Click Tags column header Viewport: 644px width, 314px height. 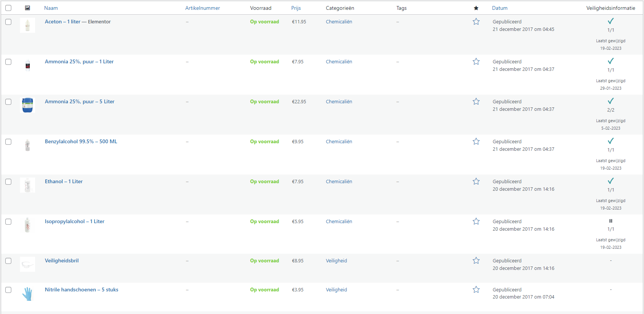(401, 8)
